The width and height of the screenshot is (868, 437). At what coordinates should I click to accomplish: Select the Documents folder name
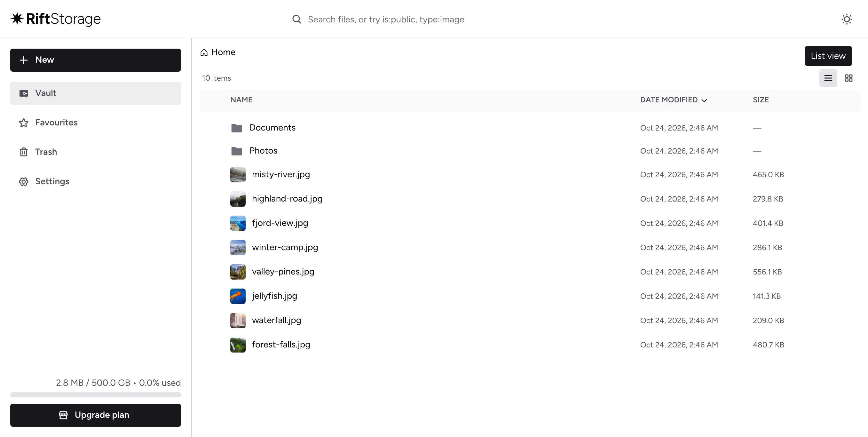(x=272, y=128)
